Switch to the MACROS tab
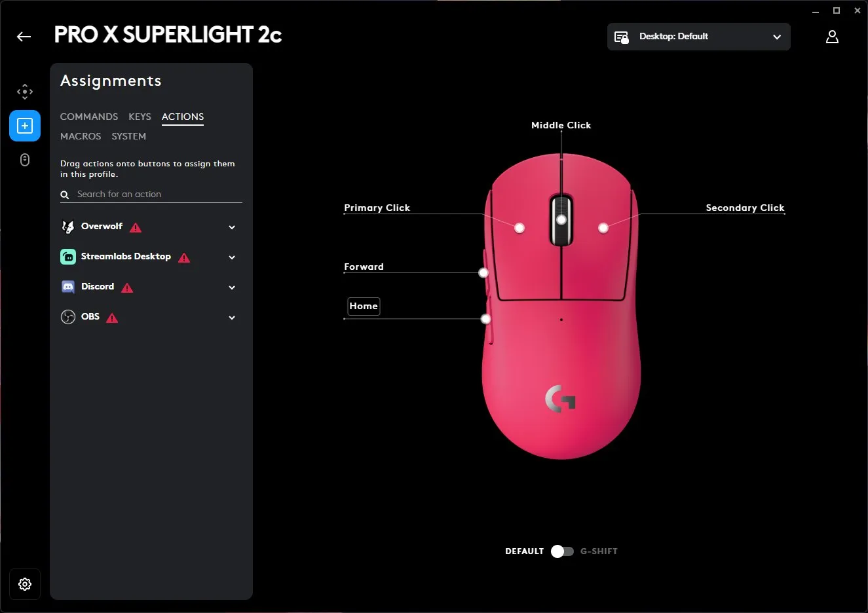Image resolution: width=868 pixels, height=613 pixels. (81, 136)
